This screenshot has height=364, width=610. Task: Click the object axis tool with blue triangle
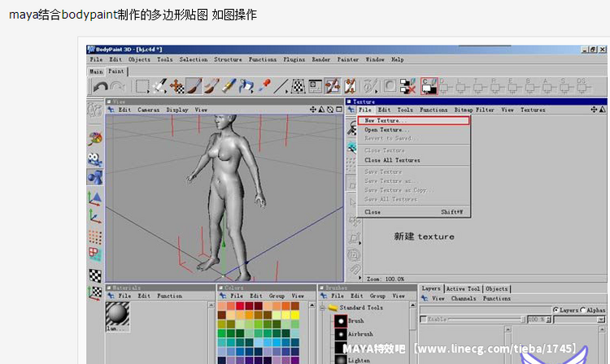point(95,197)
